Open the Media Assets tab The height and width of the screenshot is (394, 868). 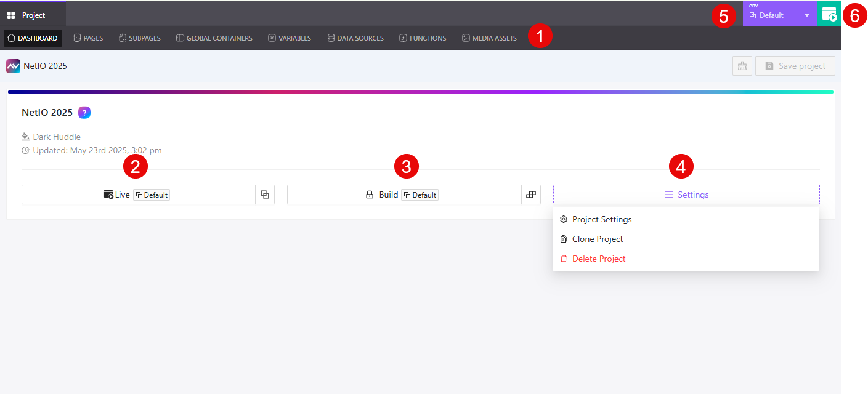coord(489,38)
